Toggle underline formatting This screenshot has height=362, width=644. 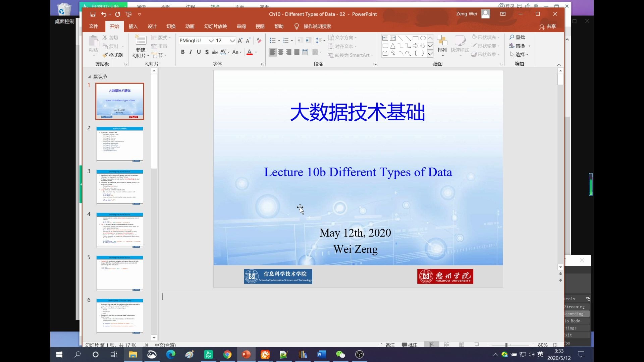(x=199, y=52)
